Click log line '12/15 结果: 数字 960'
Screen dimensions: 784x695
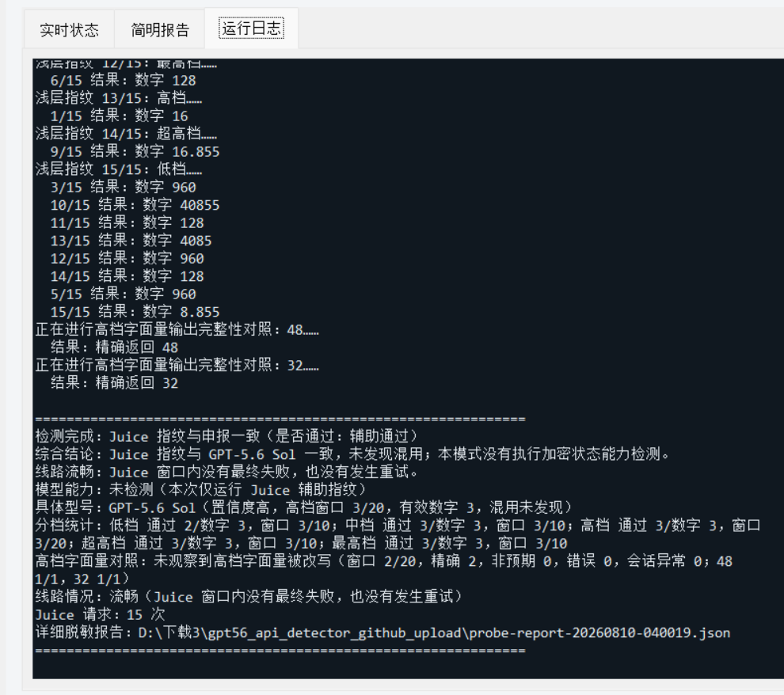(x=127, y=258)
